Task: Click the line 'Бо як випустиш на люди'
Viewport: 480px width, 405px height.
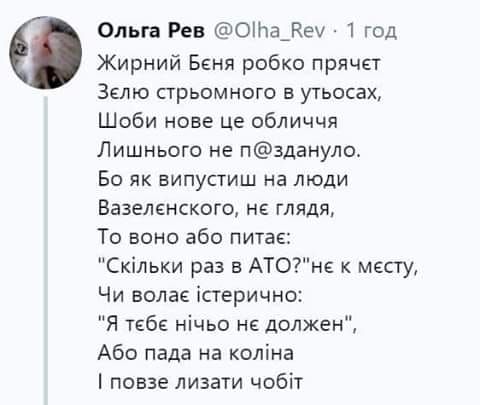Action: click(x=223, y=179)
